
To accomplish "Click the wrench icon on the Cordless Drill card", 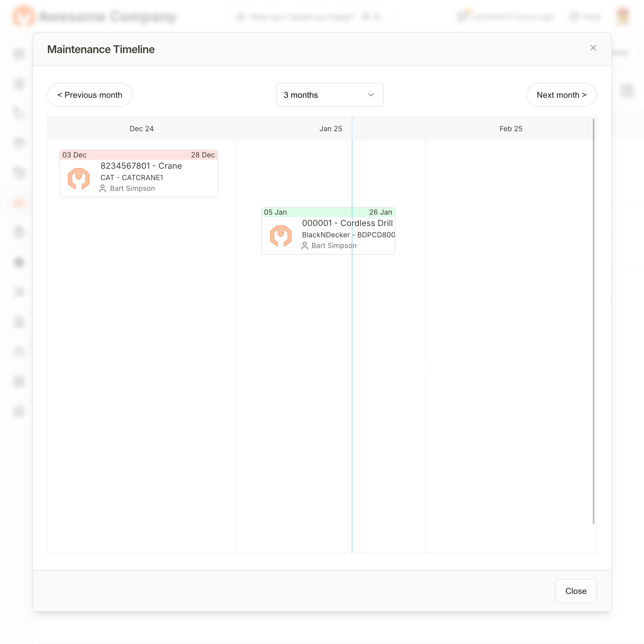I will pos(281,236).
